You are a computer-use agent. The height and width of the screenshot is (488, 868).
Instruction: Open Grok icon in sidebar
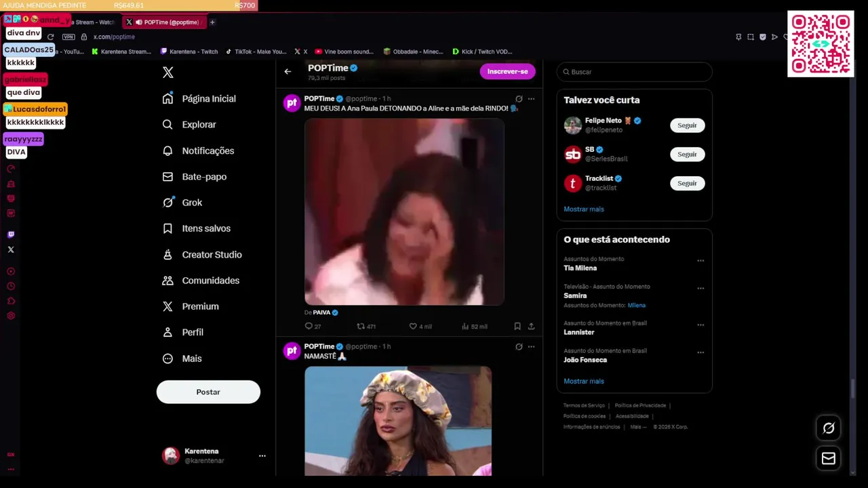(167, 203)
